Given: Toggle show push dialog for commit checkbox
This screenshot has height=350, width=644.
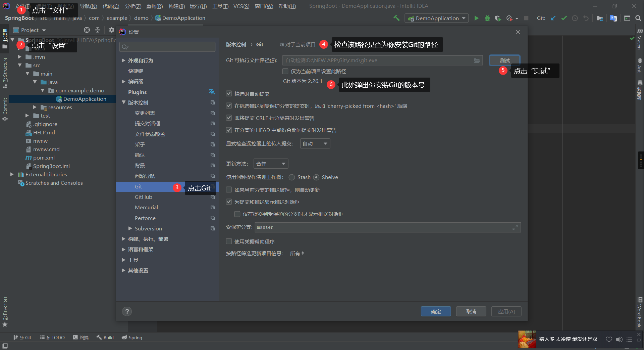Looking at the screenshot, I should pyautogui.click(x=229, y=202).
